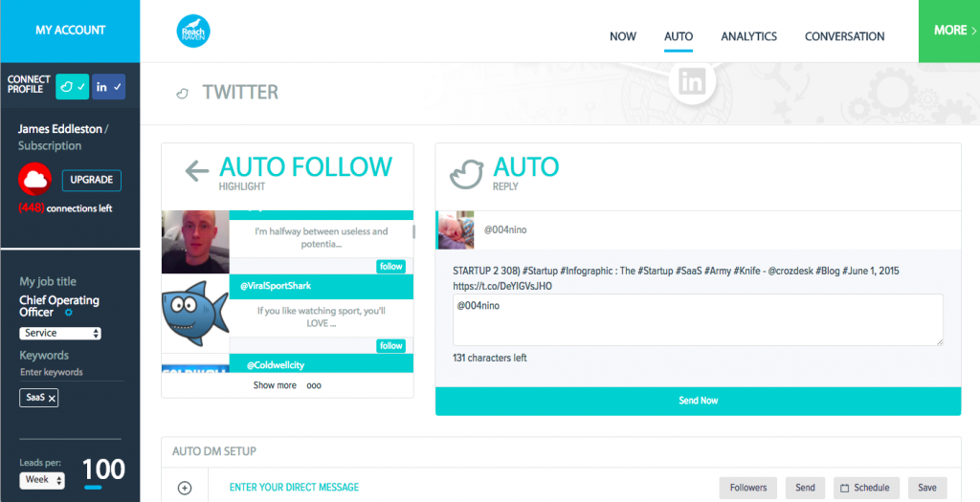
Task: Click the large LinkedIn circle icon
Action: click(x=692, y=82)
